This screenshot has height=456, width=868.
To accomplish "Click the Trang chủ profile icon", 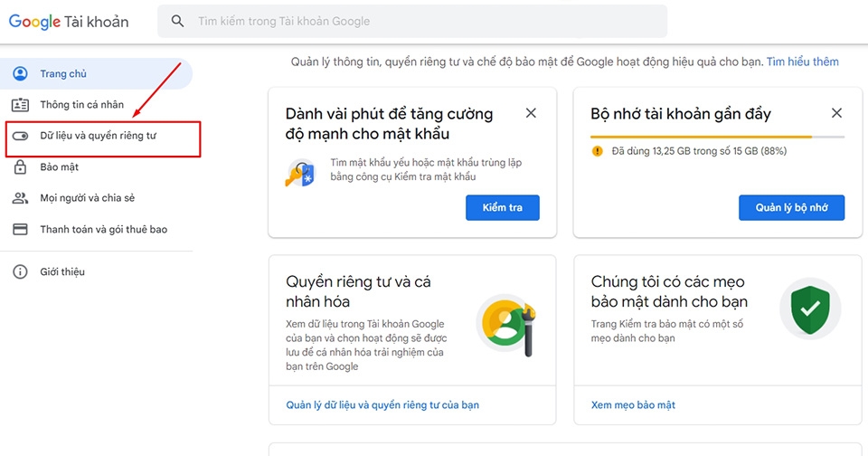I will point(20,74).
